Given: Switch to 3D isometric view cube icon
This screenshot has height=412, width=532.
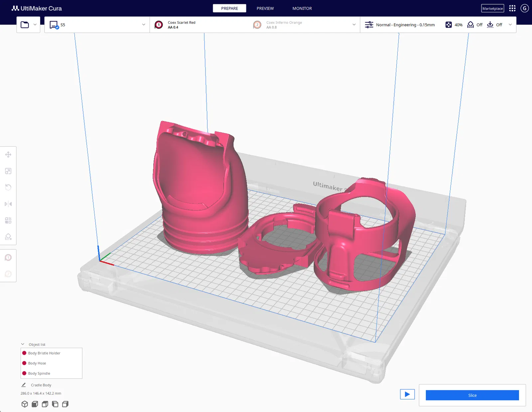Looking at the screenshot, I should pyautogui.click(x=25, y=404).
